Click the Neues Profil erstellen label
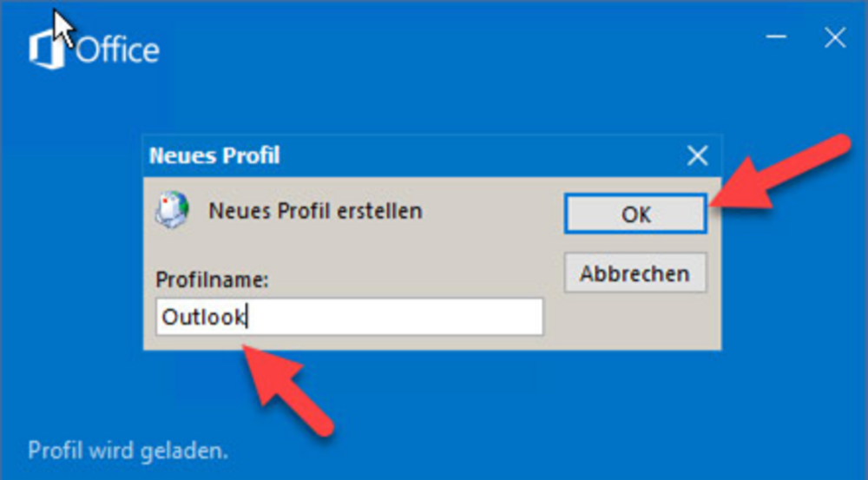 coord(315,211)
